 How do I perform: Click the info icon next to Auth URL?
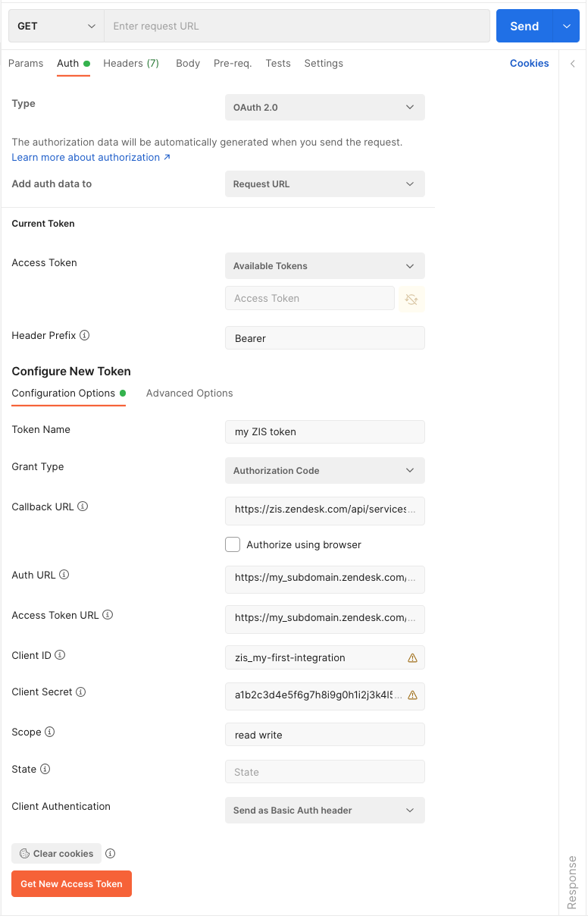pos(64,575)
